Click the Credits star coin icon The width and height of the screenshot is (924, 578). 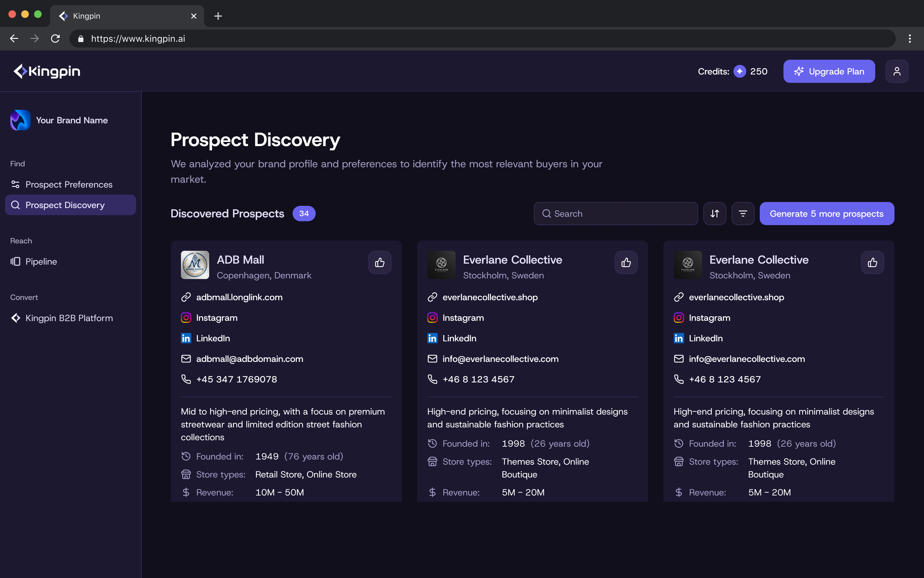pos(740,71)
